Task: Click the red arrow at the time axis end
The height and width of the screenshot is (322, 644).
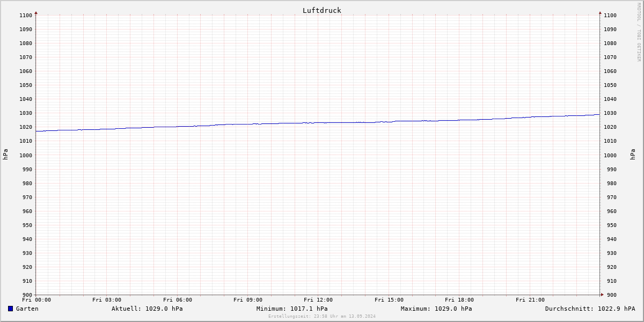Action: pyautogui.click(x=602, y=294)
